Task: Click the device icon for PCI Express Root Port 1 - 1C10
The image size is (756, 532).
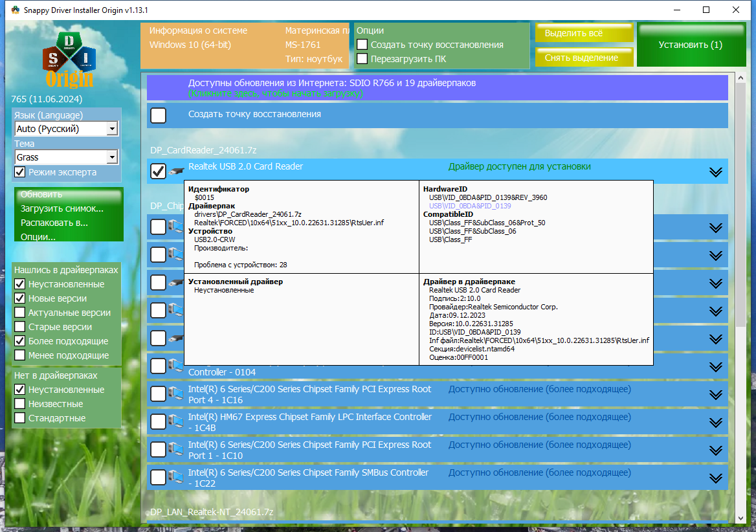Action: click(x=176, y=450)
